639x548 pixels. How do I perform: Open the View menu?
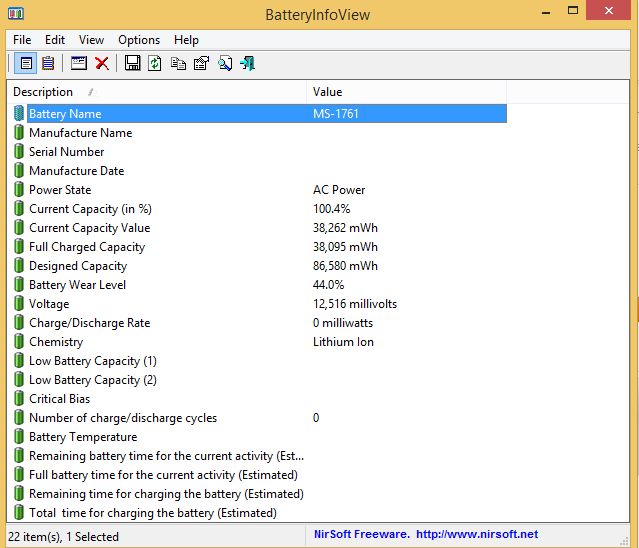91,40
